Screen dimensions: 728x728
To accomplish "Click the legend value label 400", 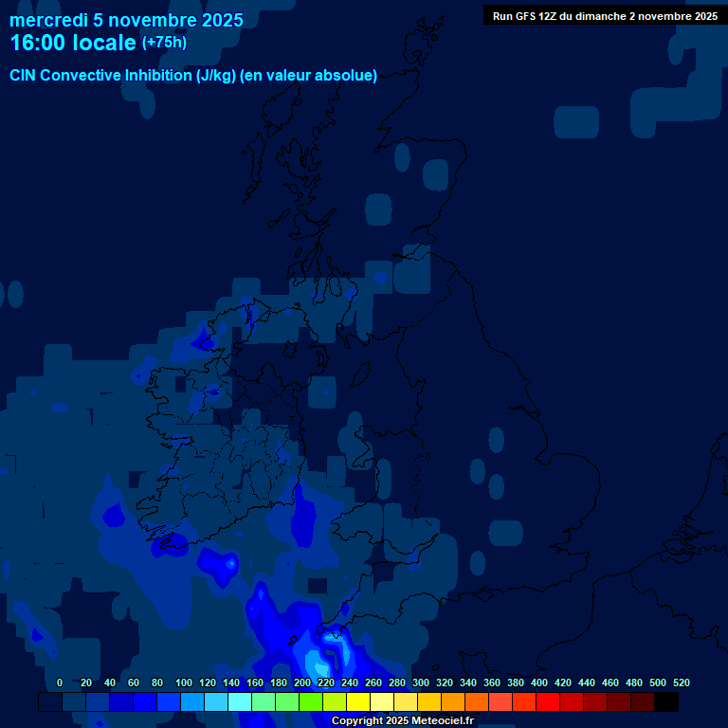I will [539, 682].
